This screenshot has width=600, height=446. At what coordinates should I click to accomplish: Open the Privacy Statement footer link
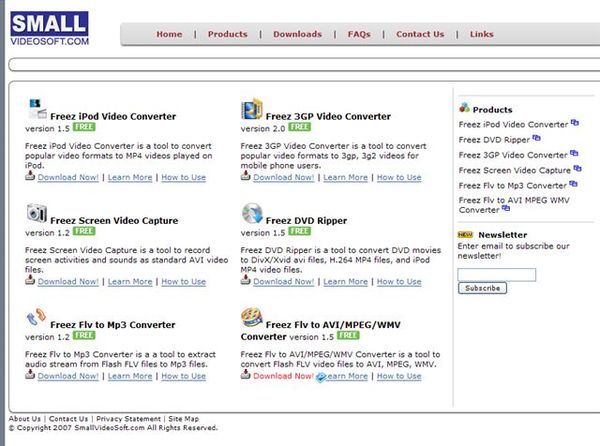pyautogui.click(x=128, y=419)
